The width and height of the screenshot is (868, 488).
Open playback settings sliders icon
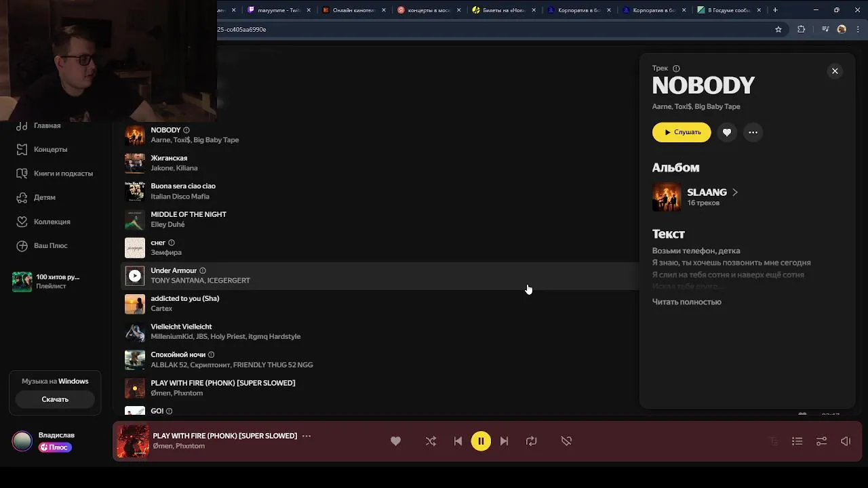[x=821, y=441]
